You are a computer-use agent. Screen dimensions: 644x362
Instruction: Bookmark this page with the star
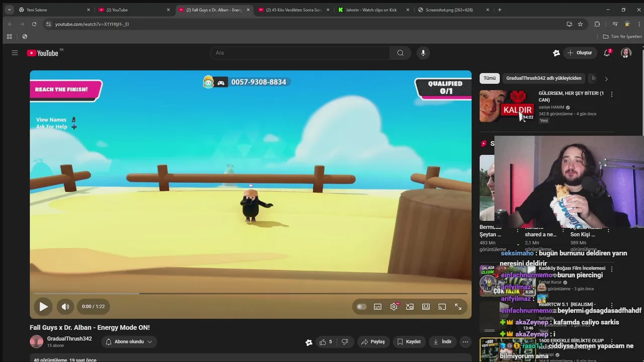point(580,24)
